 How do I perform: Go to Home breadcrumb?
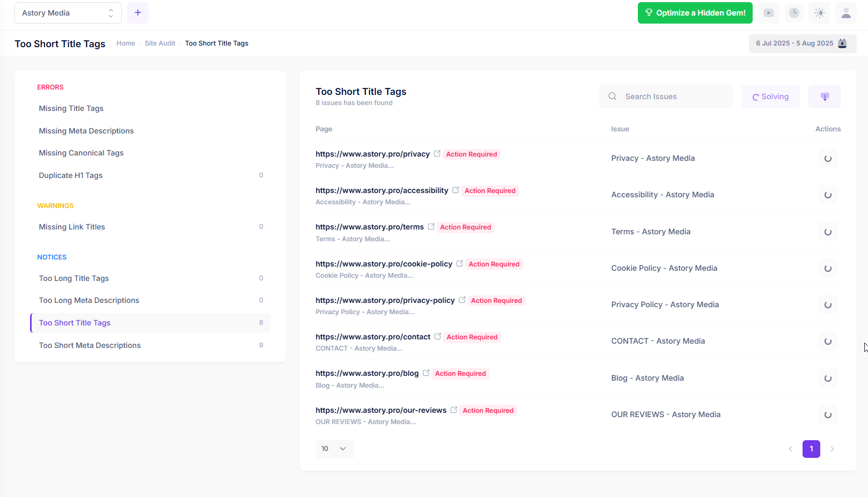[x=126, y=43]
